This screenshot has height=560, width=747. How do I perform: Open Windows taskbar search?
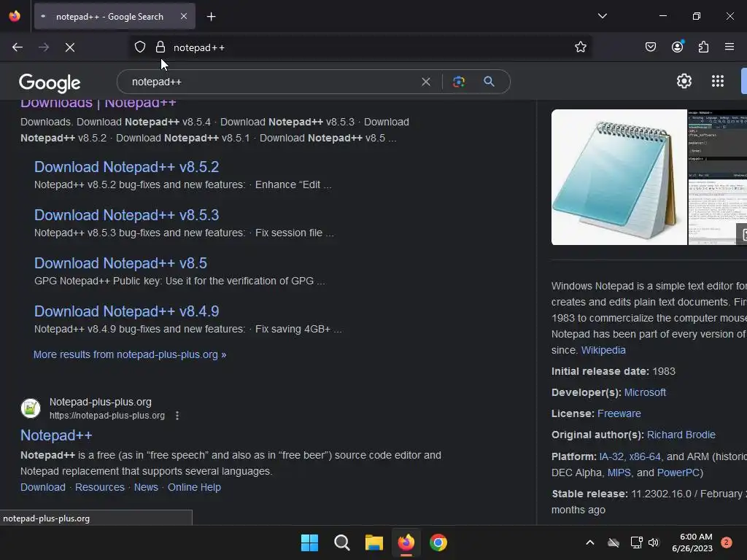click(342, 542)
